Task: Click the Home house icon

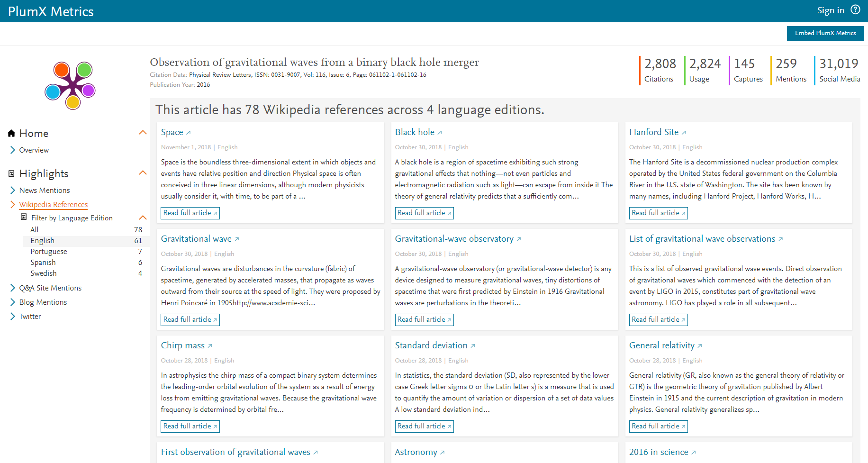Action: coord(12,133)
